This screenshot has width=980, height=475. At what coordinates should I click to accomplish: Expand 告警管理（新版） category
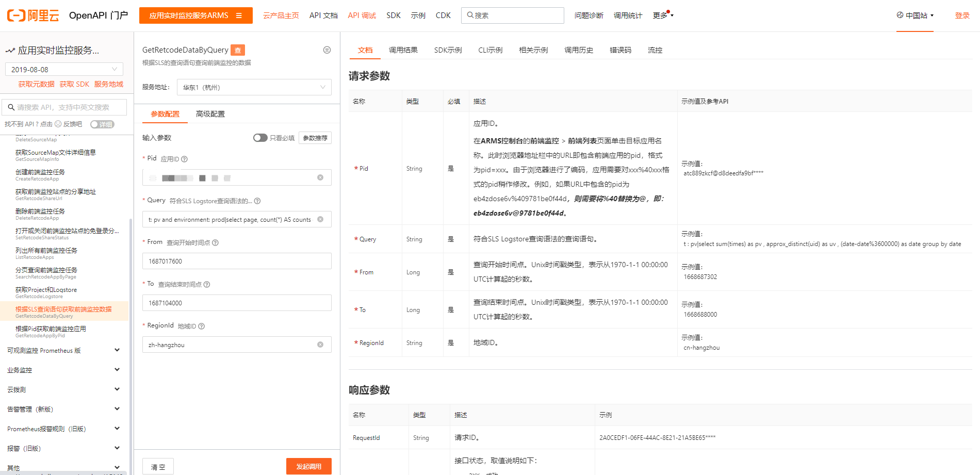64,409
